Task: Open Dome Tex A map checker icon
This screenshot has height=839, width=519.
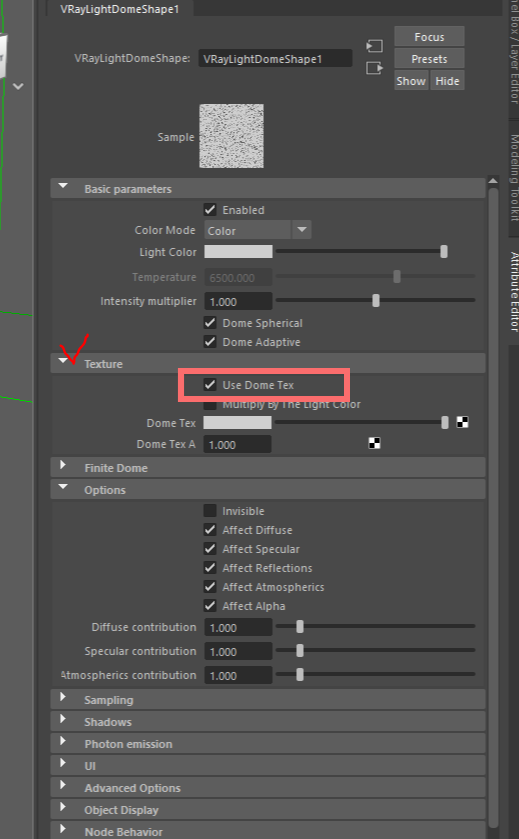Action: (375, 443)
